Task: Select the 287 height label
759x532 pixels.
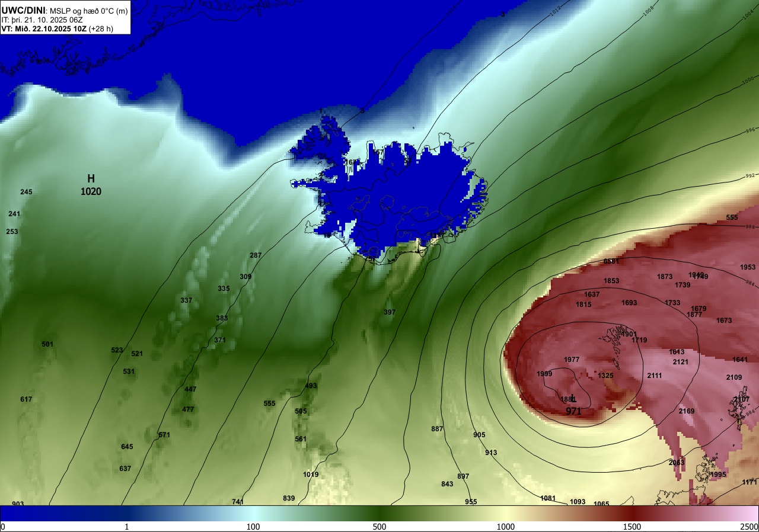Action: click(x=256, y=255)
